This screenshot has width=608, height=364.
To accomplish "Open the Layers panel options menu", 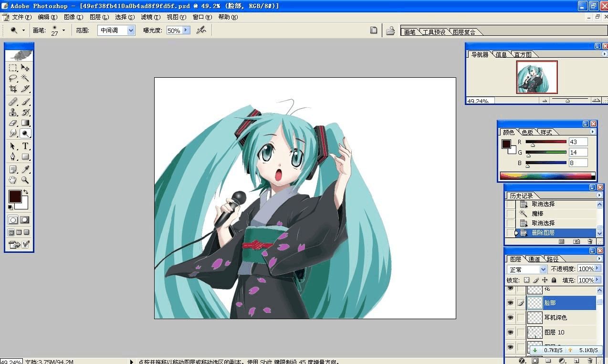I will 599,259.
